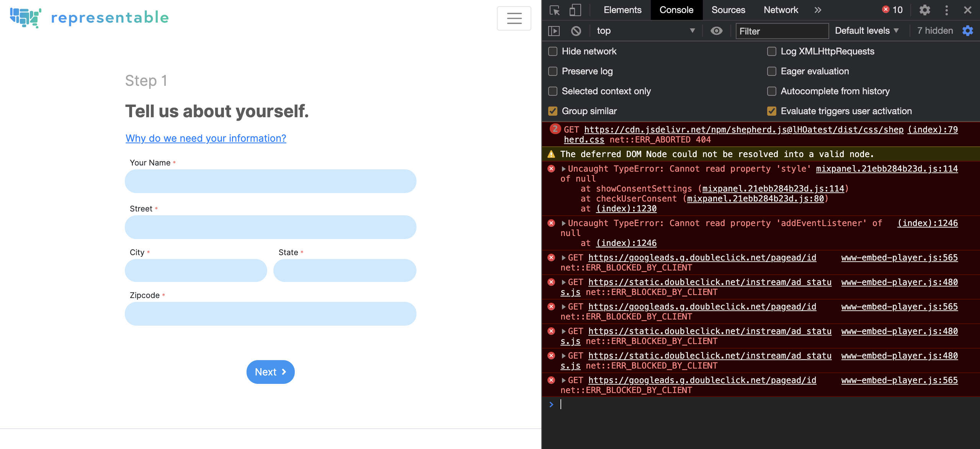
Task: Click the Next button
Action: 270,372
